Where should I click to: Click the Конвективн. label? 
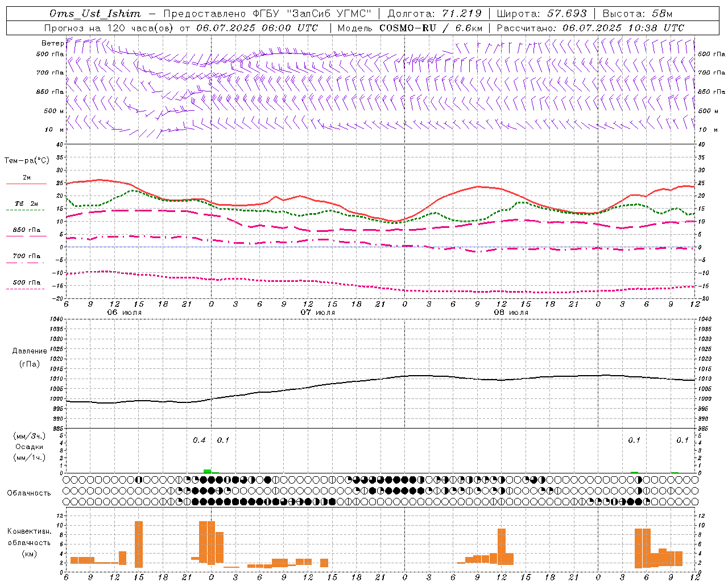(29, 531)
